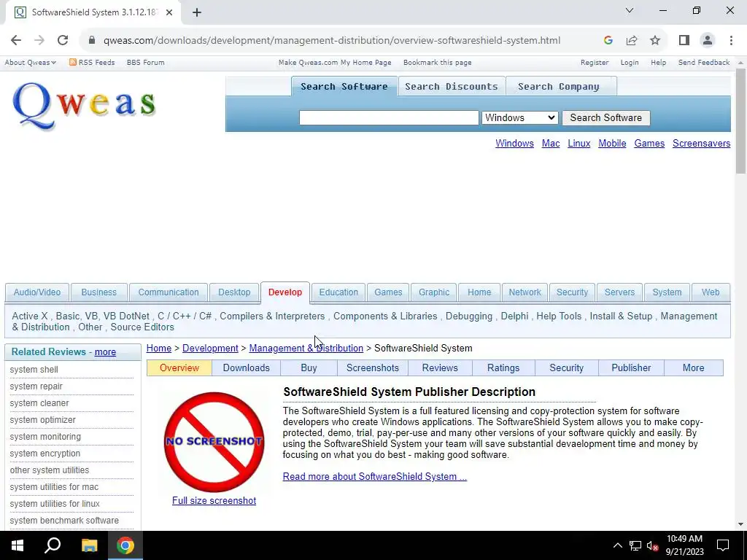Open File Explorer from taskbar
Image resolution: width=747 pixels, height=560 pixels.
point(89,545)
